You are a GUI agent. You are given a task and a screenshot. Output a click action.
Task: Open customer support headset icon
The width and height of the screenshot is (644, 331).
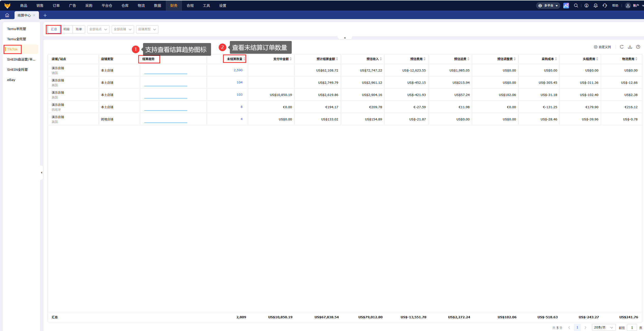pyautogui.click(x=605, y=6)
